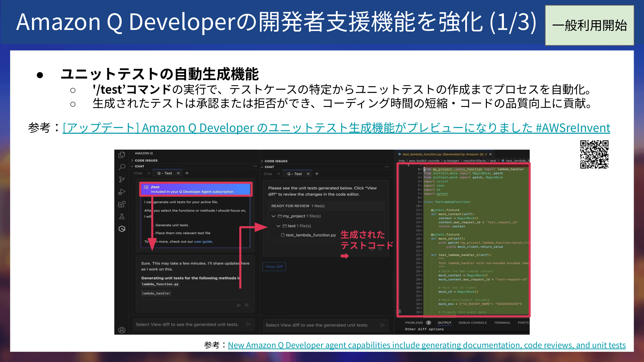Open the Extensions icon in the activity bar
Image resolution: width=644 pixels, height=362 pixels.
tap(122, 204)
